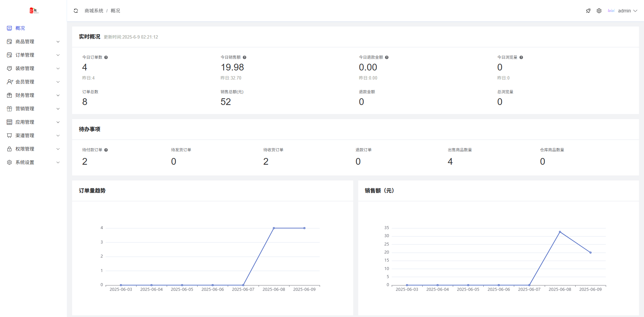Click the 待收货订单 count
Viewport: 644px width, 317px height.
point(266,162)
